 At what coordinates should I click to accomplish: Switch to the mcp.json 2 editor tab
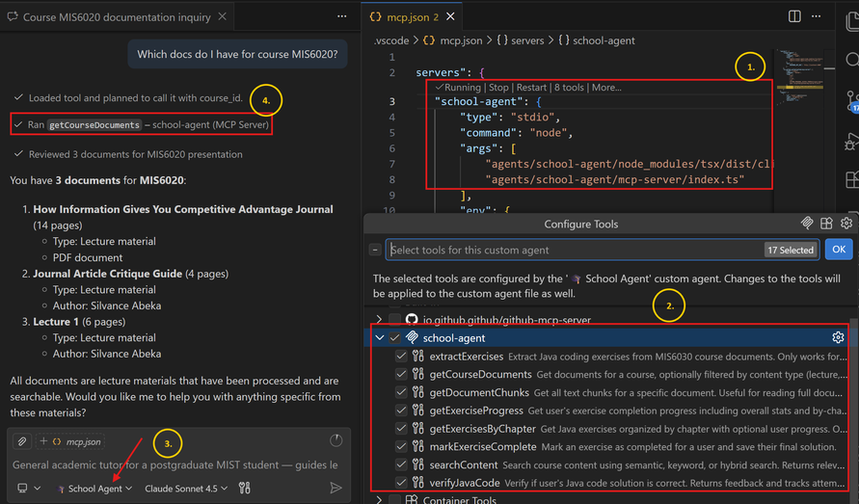click(x=412, y=17)
